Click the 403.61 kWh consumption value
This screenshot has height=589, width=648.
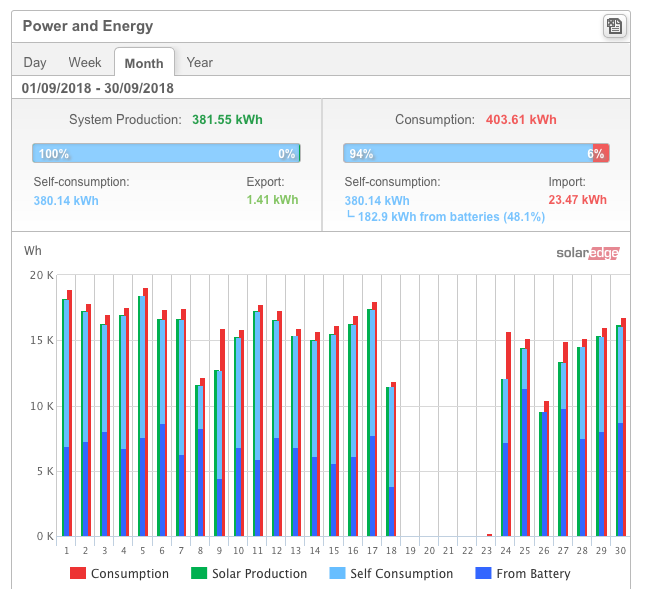[521, 119]
